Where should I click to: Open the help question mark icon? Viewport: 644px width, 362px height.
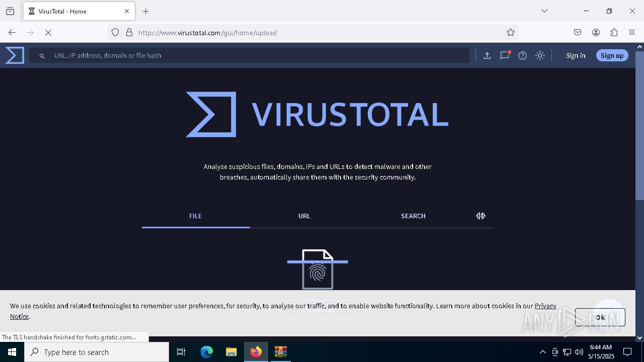click(523, 56)
